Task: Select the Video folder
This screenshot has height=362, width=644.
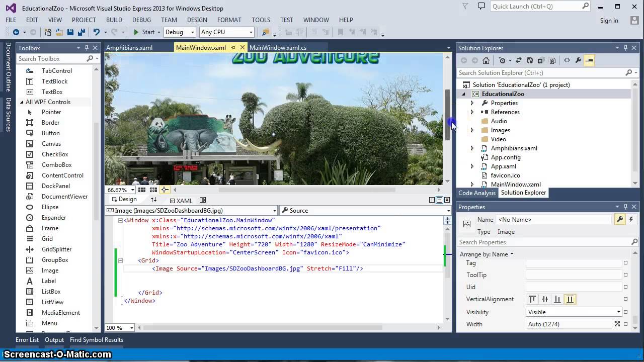Action: click(x=498, y=139)
